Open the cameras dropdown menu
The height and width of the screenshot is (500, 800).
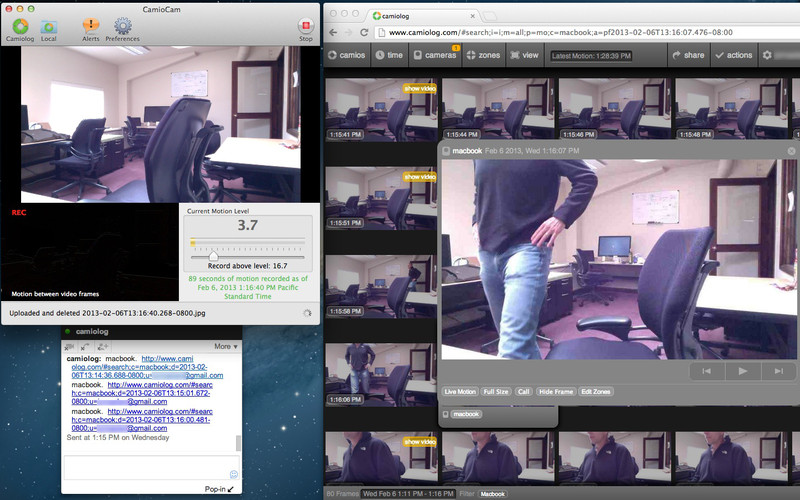(x=436, y=56)
